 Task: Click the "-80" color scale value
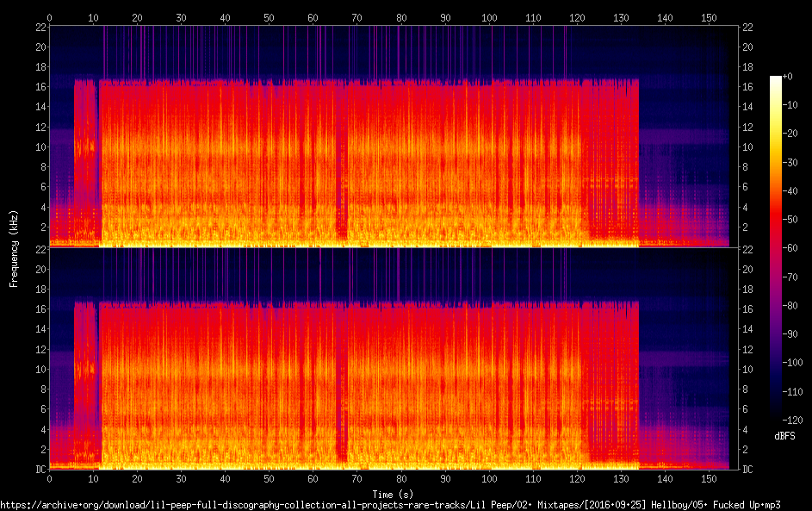tap(790, 305)
